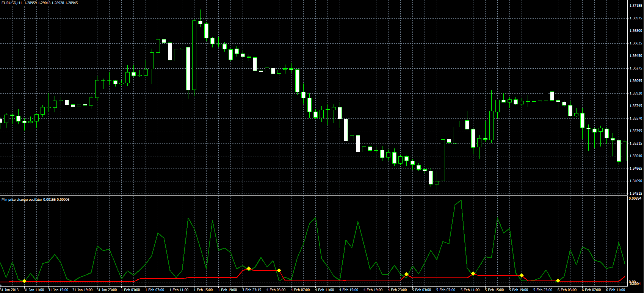Click the 1.35215 price axis label

click(635, 143)
